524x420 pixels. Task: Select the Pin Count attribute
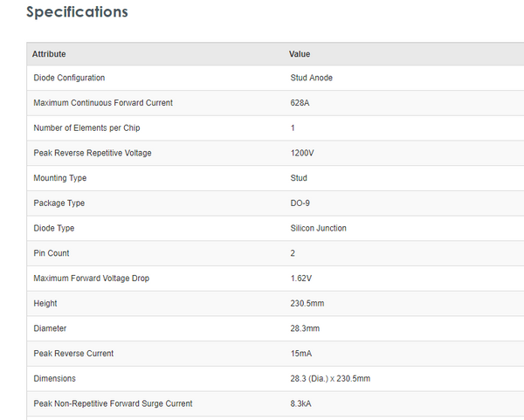tap(52, 253)
